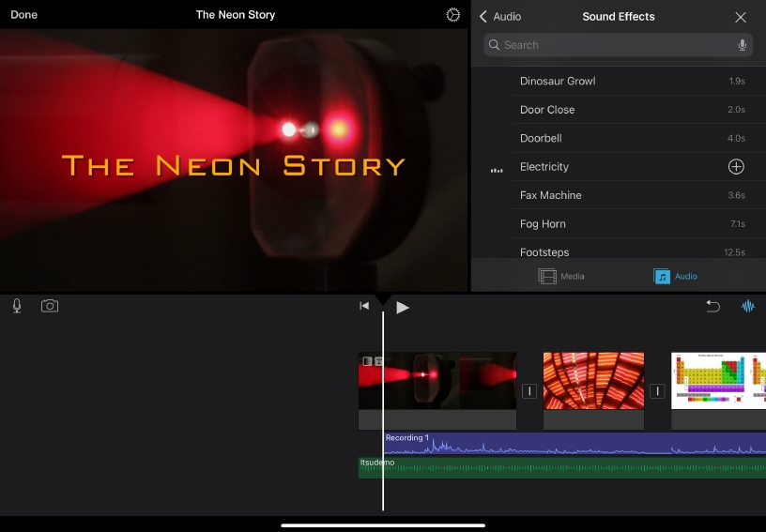Add the Electricity sound effect with plus
This screenshot has height=532, width=766.
(x=736, y=167)
